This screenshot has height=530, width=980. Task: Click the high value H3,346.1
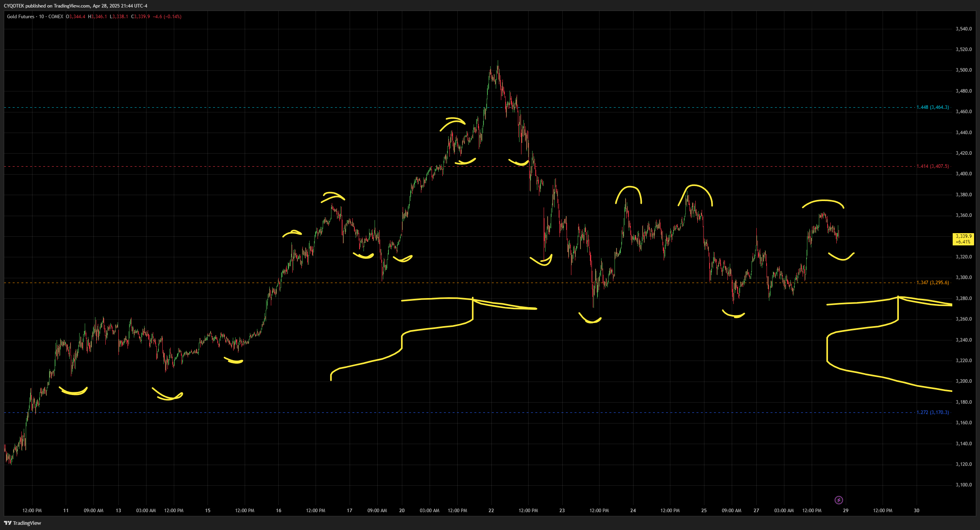point(97,17)
